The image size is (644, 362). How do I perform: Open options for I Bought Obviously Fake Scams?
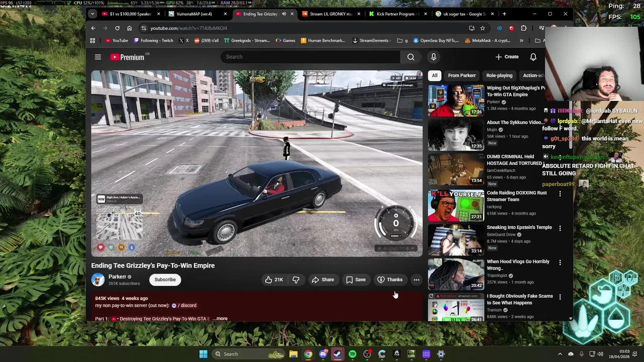pos(560,297)
